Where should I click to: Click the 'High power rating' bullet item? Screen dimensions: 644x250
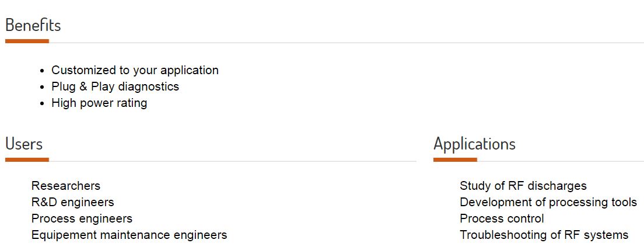[99, 103]
